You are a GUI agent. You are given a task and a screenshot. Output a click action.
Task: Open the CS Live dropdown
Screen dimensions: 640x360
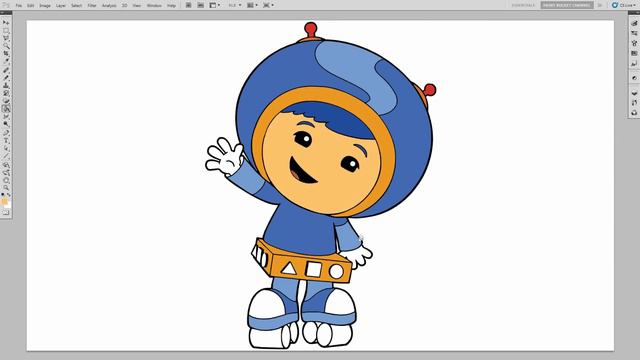(625, 5)
